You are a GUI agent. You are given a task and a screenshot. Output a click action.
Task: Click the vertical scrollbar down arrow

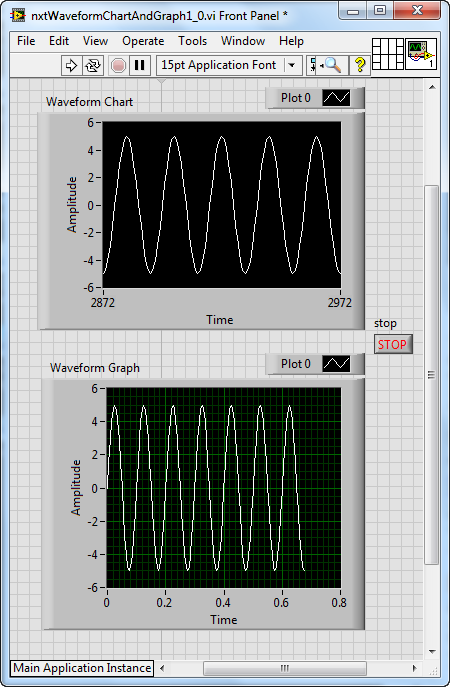point(432,651)
